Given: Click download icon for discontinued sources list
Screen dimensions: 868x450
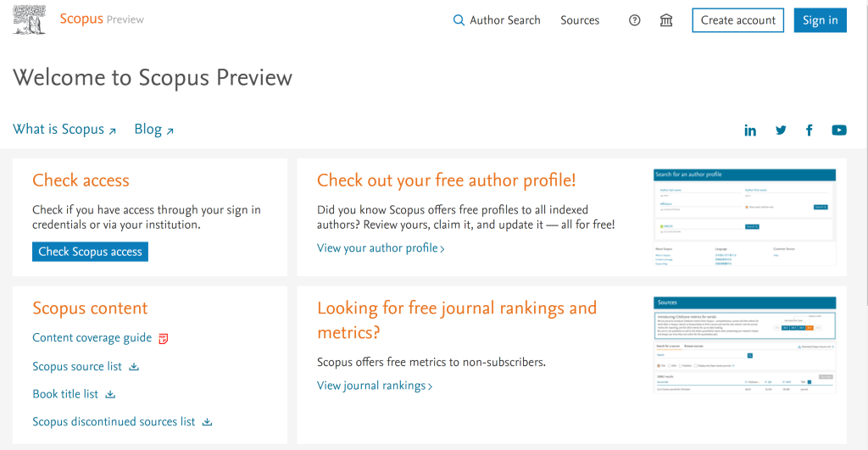Looking at the screenshot, I should point(207,422).
